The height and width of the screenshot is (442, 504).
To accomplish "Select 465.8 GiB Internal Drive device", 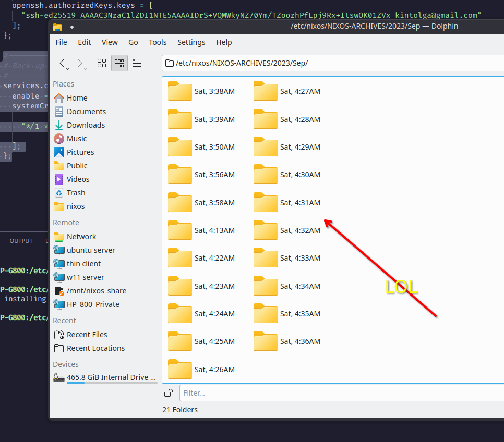I will [x=104, y=377].
